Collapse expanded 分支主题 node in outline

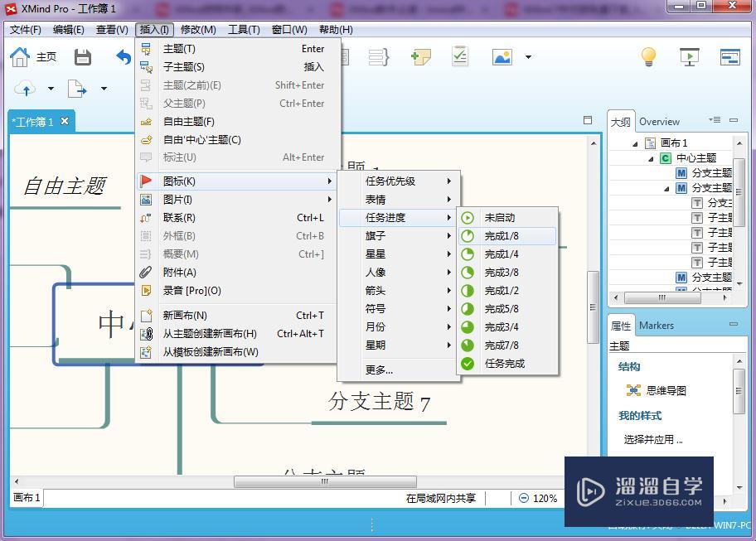(666, 188)
